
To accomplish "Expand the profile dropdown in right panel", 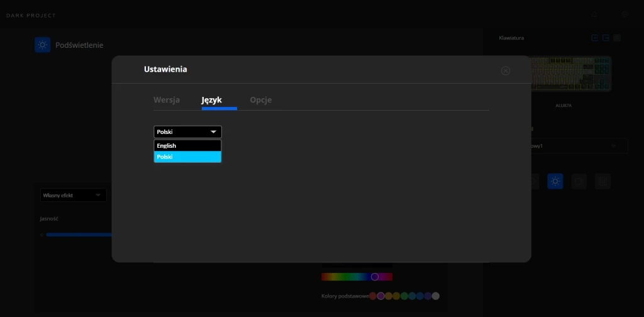I will tap(613, 146).
